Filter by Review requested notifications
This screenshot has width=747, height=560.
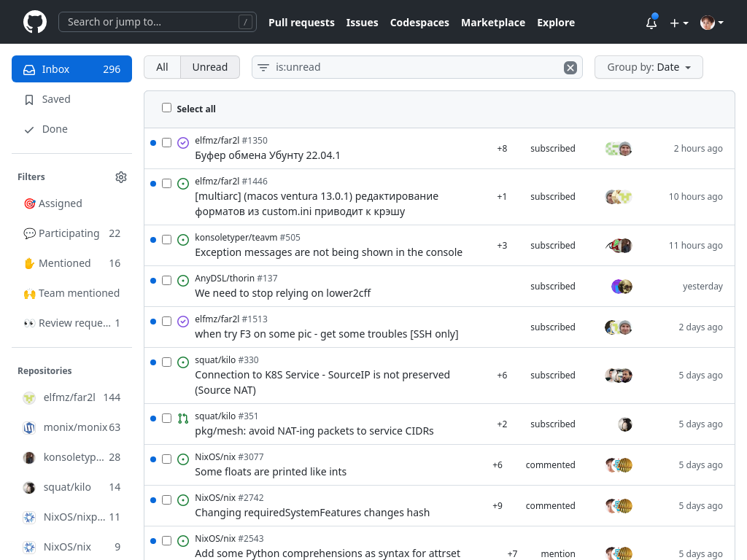pos(72,323)
